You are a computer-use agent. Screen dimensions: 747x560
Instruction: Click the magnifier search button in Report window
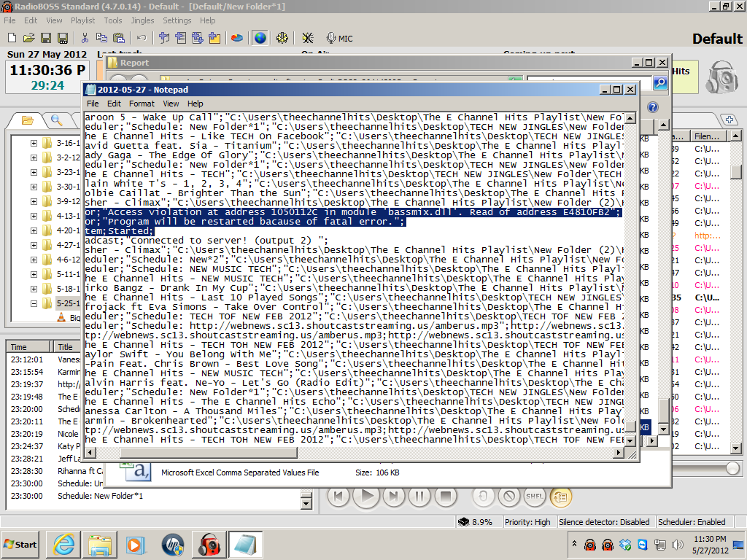(660, 83)
